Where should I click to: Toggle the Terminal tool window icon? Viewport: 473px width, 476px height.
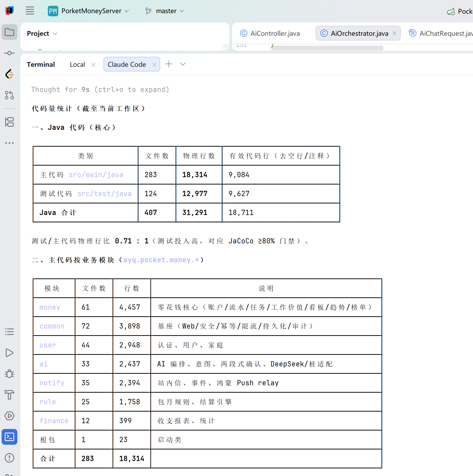click(9, 437)
